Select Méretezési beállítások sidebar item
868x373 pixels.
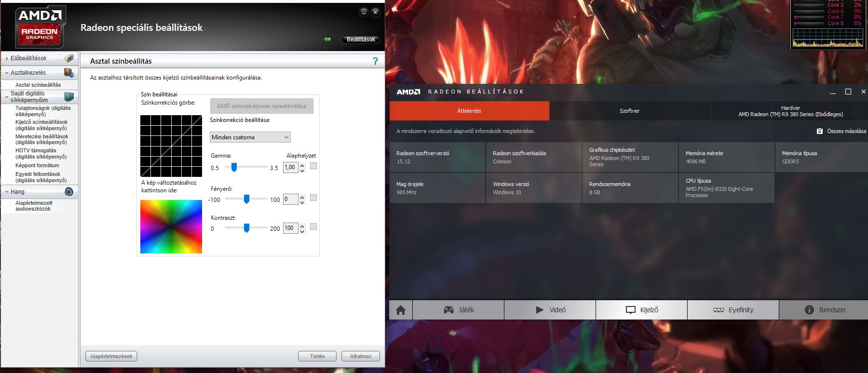pos(42,139)
